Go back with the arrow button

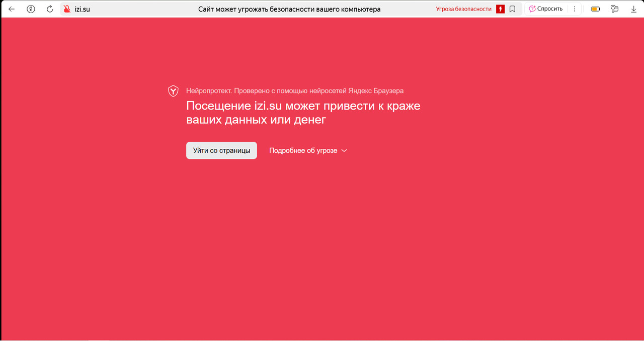pyautogui.click(x=12, y=9)
